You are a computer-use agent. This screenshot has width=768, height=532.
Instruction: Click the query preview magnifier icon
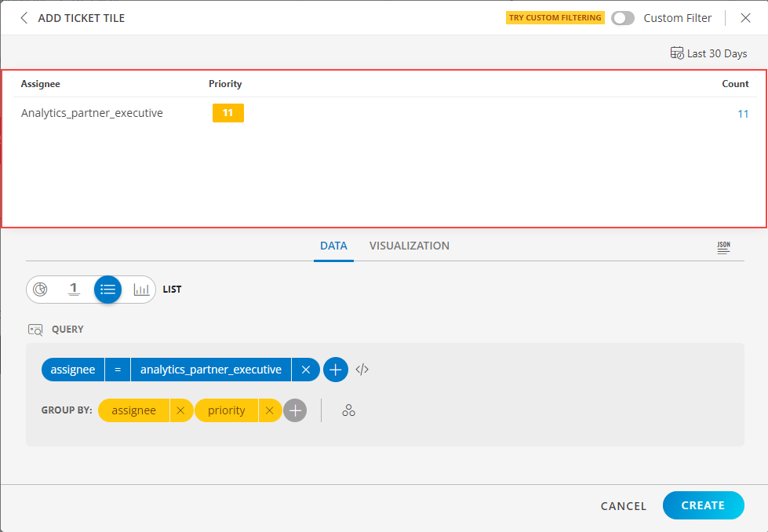pos(35,329)
